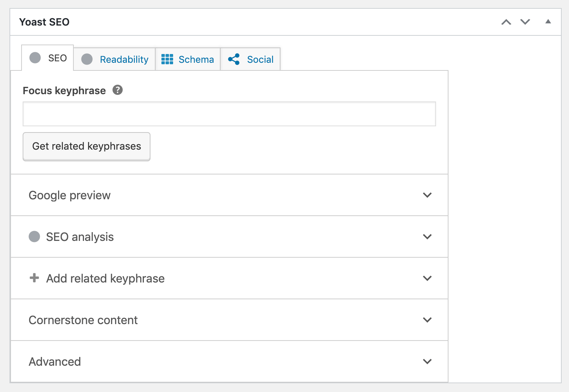Click the Focus keyphrase help question icon
569x392 pixels.
point(118,90)
